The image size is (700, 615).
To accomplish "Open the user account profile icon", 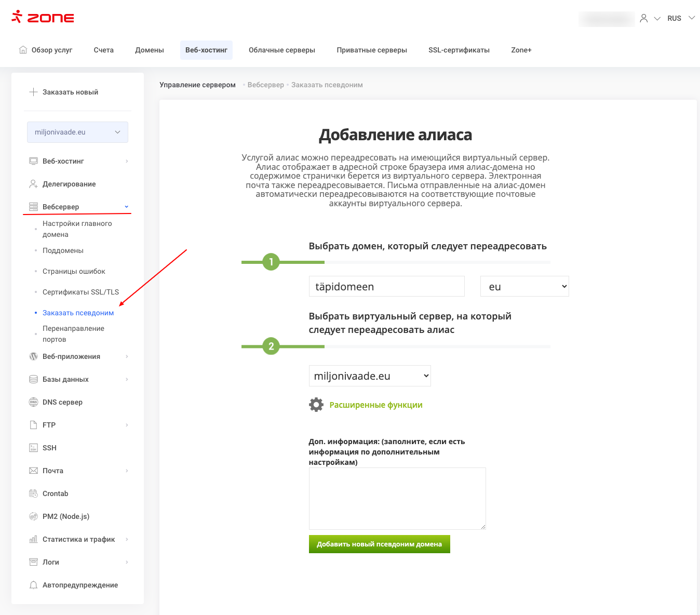I will 643,18.
